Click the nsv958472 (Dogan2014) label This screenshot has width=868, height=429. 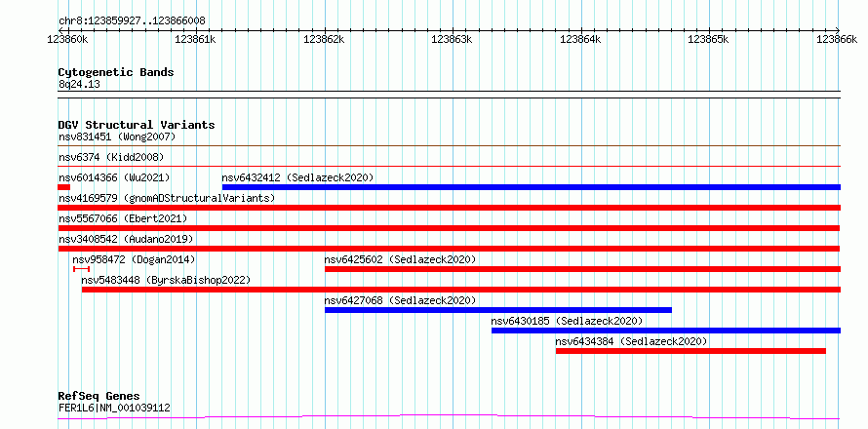coord(134,259)
